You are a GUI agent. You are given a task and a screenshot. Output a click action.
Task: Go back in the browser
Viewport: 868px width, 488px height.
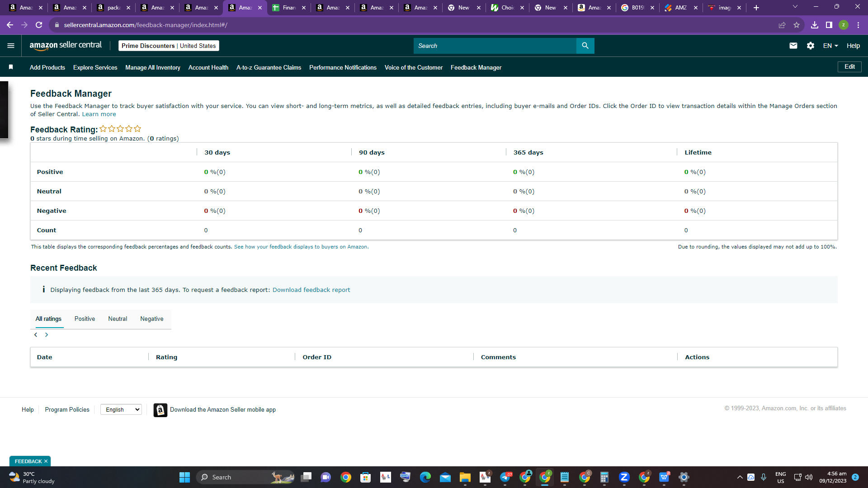tap(10, 25)
